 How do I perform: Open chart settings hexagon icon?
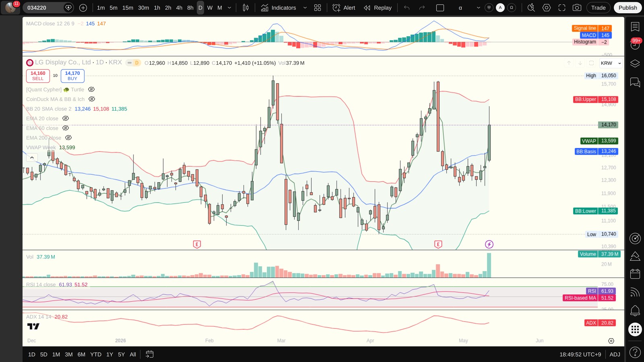(547, 8)
